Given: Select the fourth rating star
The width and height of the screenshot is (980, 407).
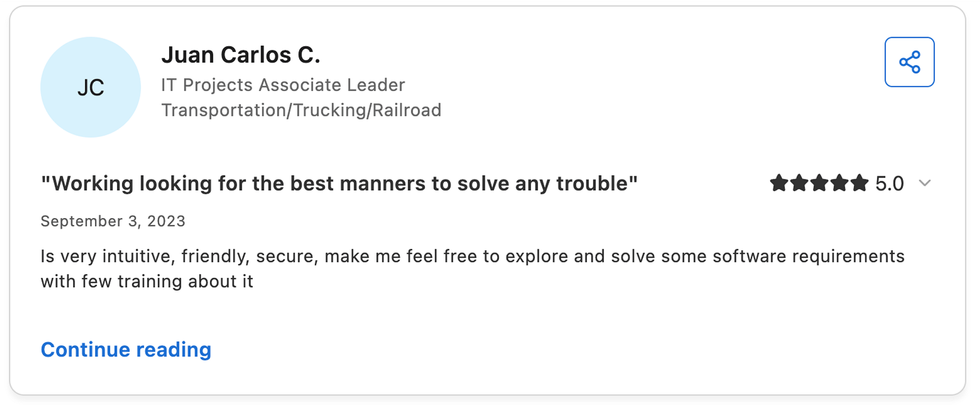Looking at the screenshot, I should [x=839, y=183].
